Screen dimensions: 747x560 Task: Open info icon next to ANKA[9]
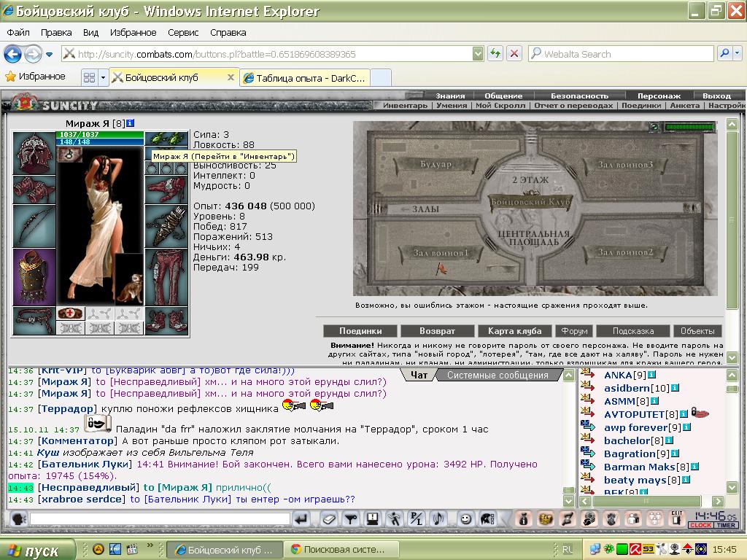click(651, 375)
